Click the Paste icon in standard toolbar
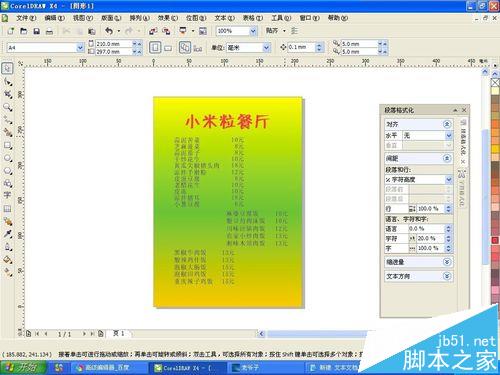 pos(92,31)
